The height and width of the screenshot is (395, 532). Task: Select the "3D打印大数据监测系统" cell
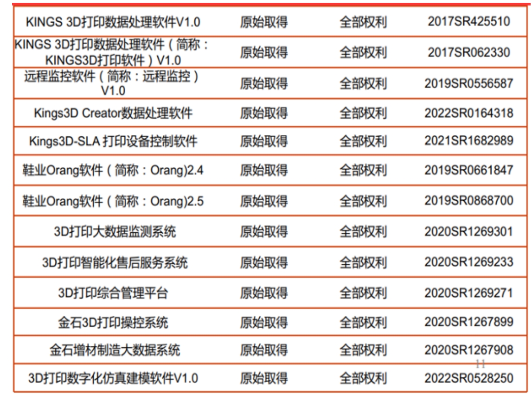pyautogui.click(x=115, y=231)
